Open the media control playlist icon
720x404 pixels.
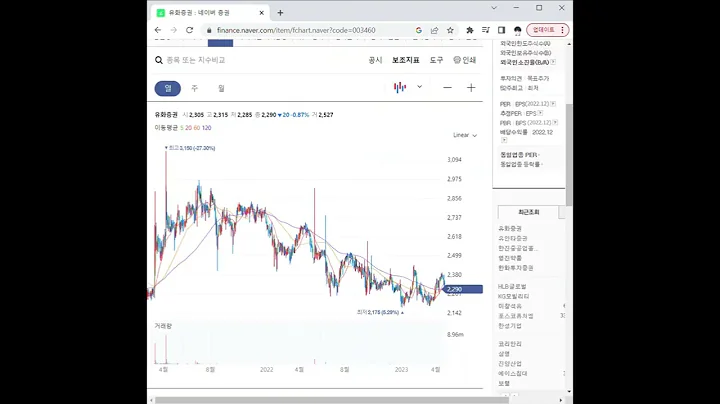point(485,30)
